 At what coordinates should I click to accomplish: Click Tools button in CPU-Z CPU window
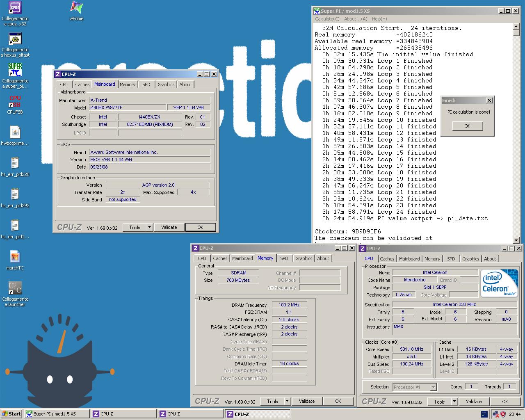(439, 402)
